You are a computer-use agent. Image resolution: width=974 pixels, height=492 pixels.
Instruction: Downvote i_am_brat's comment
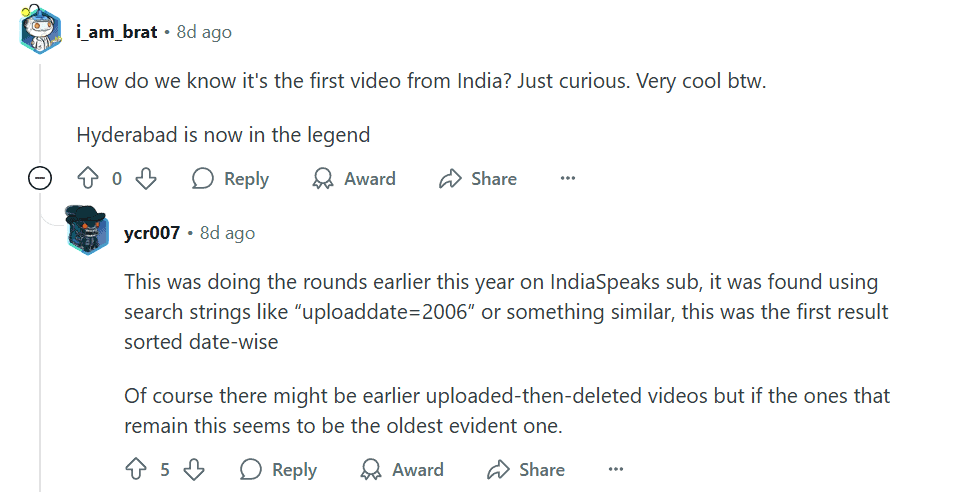point(146,179)
